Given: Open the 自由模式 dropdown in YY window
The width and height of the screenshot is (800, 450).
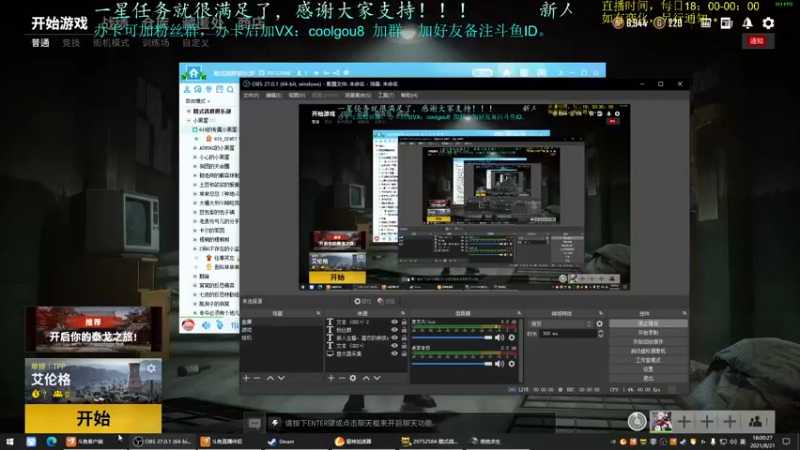Looking at the screenshot, I should pos(197,101).
